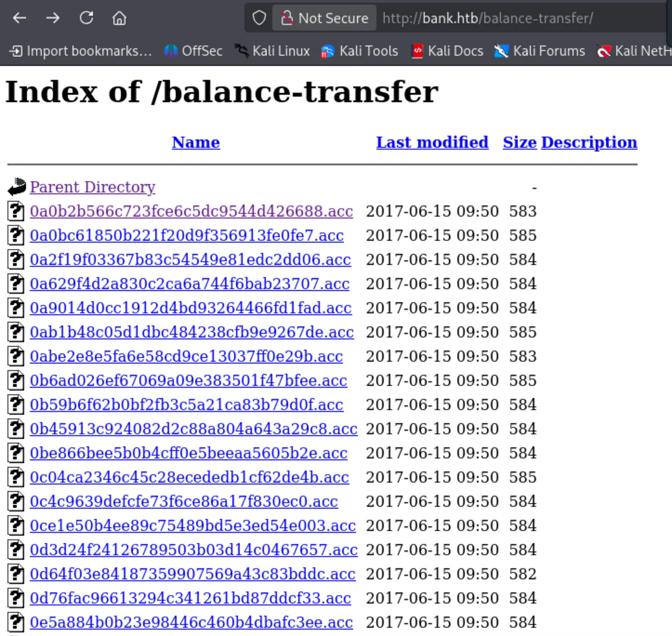672x636 pixels.
Task: Open the Parent Directory link
Action: 93,187
